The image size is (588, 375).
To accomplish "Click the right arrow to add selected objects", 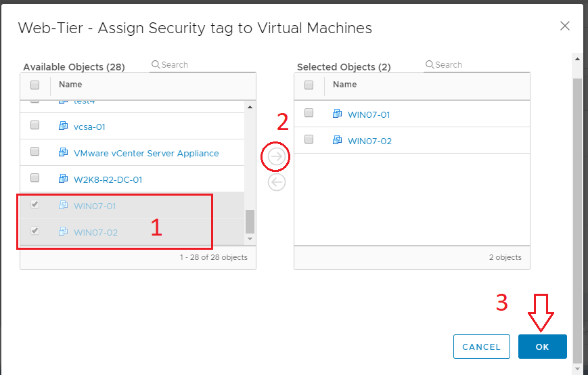I will click(276, 157).
